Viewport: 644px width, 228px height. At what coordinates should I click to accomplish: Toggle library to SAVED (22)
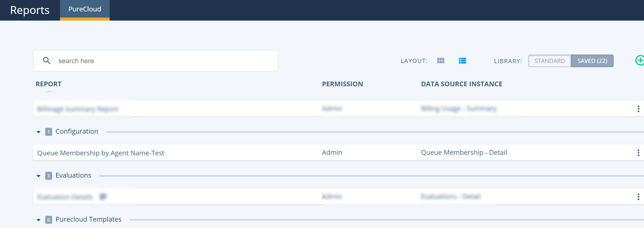[592, 61]
